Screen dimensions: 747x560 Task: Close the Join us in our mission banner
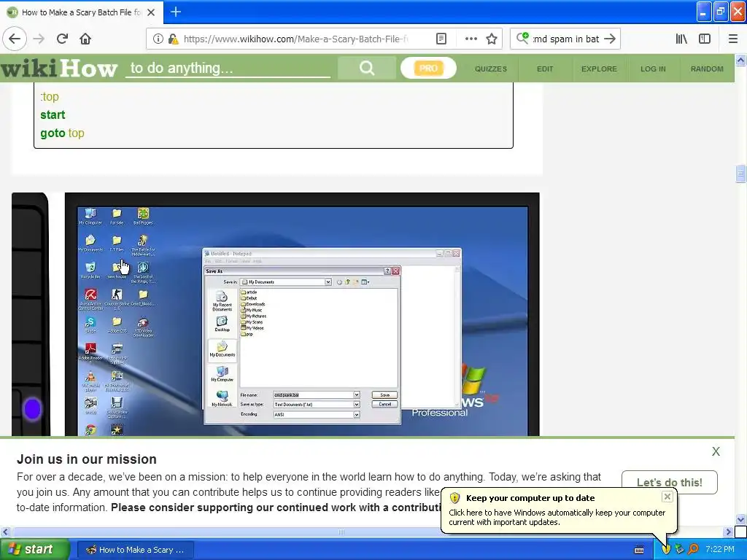tap(716, 451)
